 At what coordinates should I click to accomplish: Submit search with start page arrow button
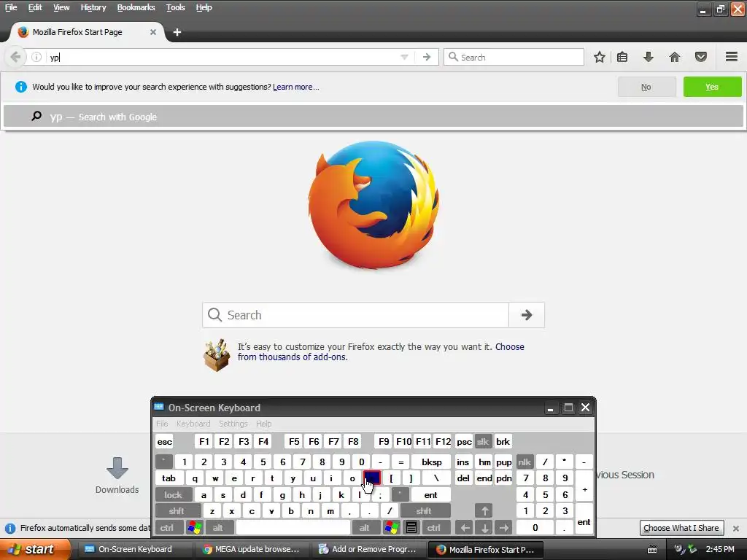[527, 315]
